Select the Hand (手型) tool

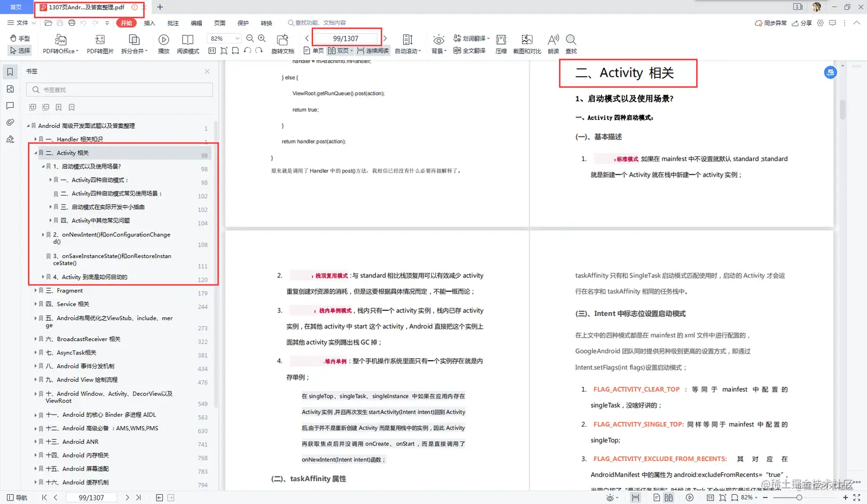(x=20, y=38)
